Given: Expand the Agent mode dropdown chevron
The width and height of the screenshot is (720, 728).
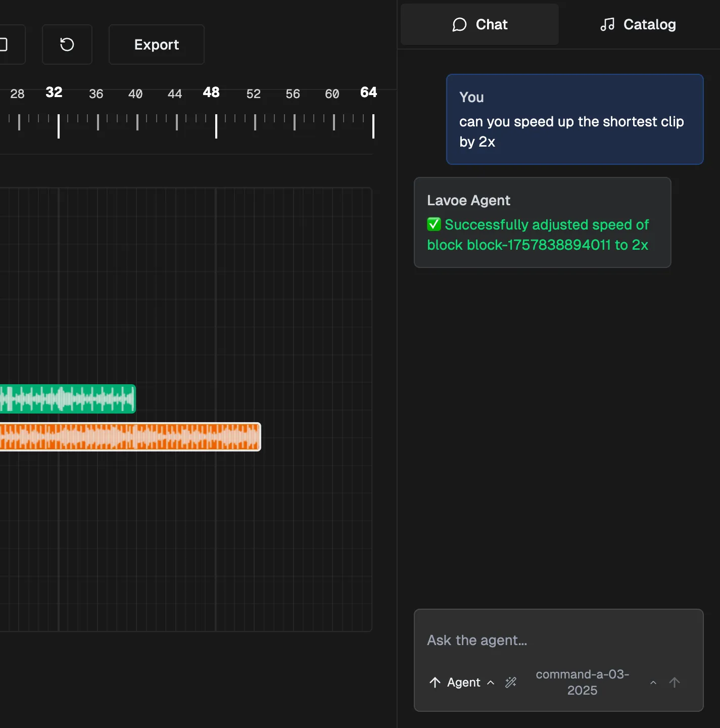Looking at the screenshot, I should click(491, 683).
